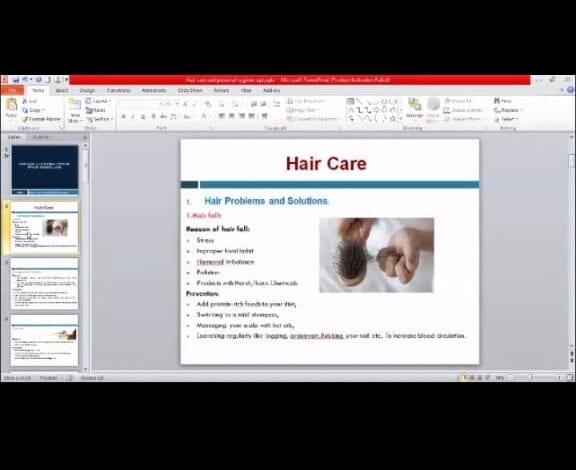This screenshot has height=470, width=576.
Task: Click the Undo icon in Quick Access toolbar
Action: pos(25,79)
